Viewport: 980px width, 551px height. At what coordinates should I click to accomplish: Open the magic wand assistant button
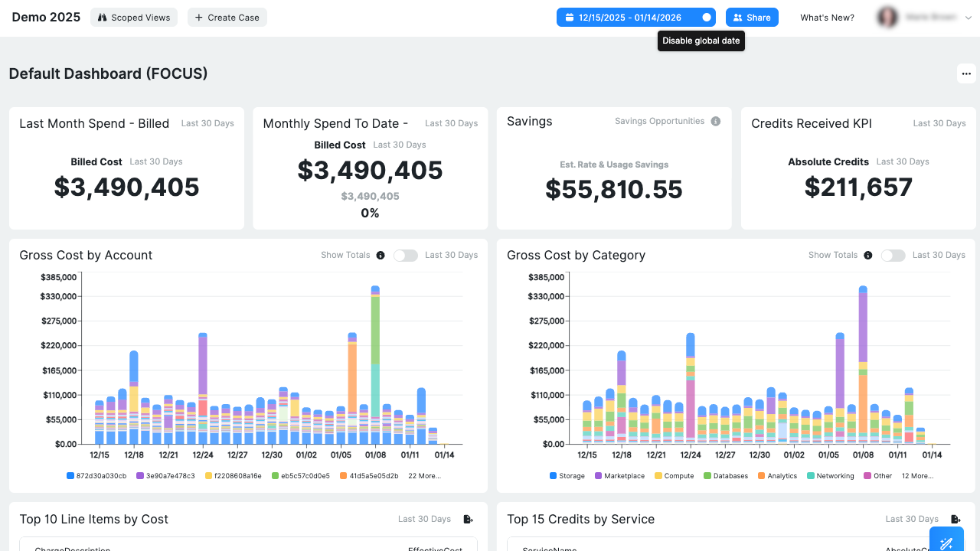coord(946,540)
